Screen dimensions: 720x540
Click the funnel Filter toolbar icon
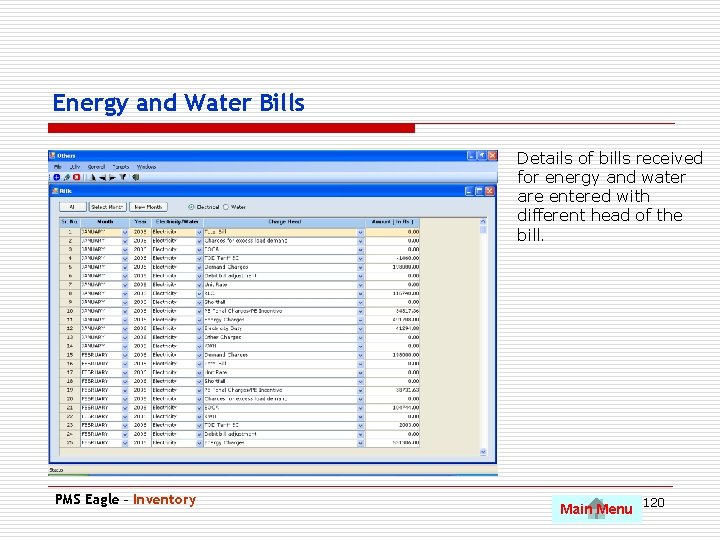click(x=123, y=177)
